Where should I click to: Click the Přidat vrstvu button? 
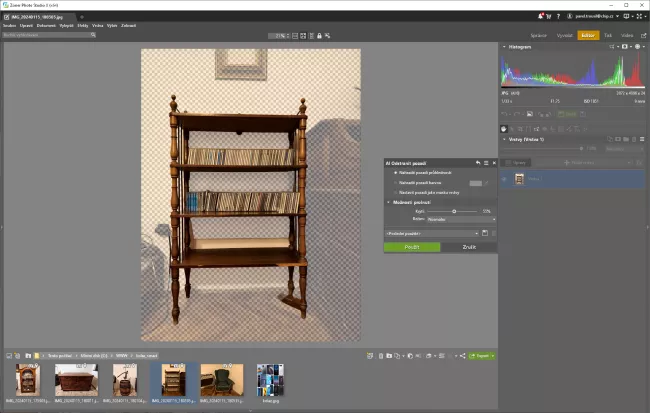tap(579, 163)
